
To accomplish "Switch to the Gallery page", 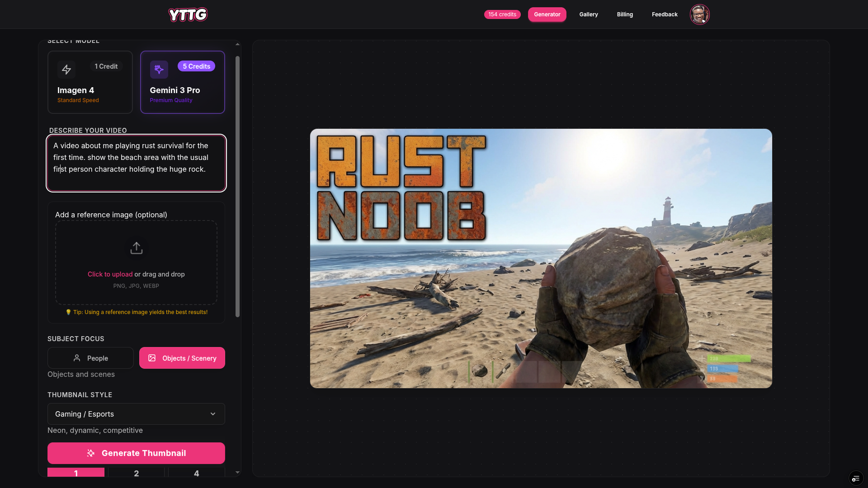I will pos(588,14).
